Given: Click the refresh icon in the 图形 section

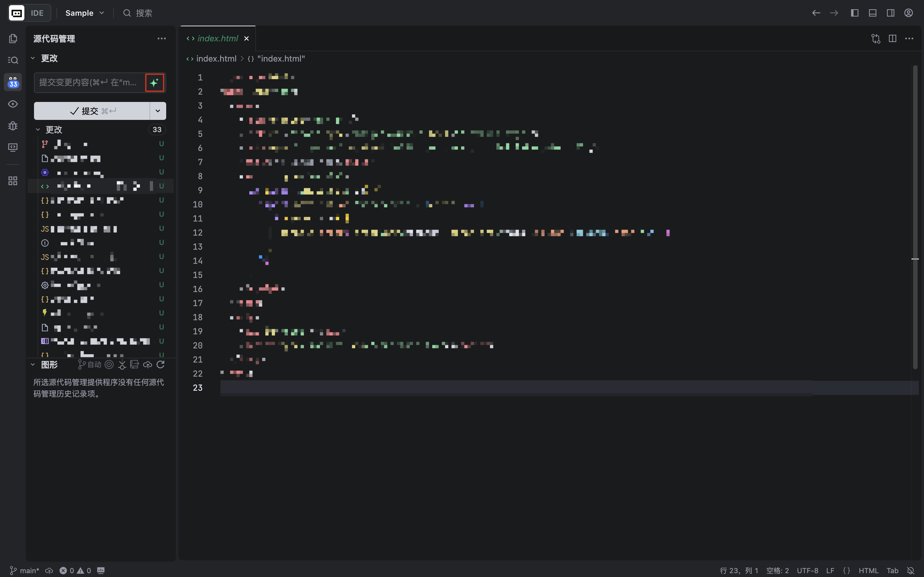Looking at the screenshot, I should click(x=160, y=364).
